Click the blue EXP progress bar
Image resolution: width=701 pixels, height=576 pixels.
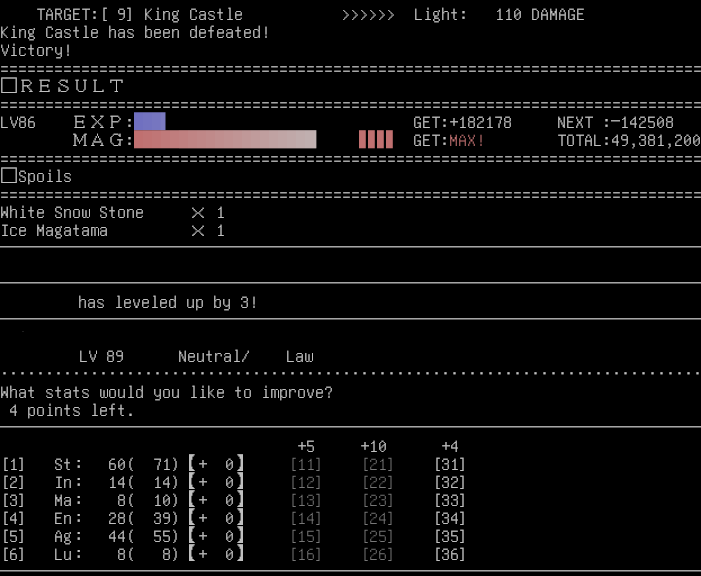150,122
